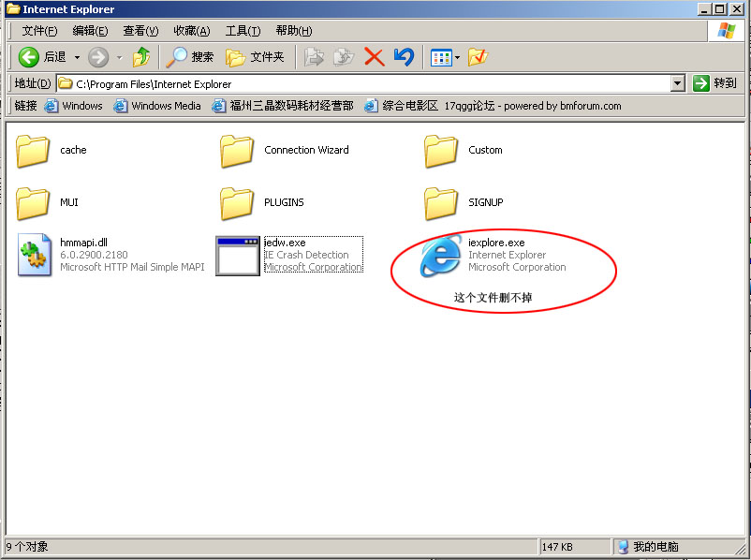Open the 工具(T) menu
This screenshot has width=751, height=560.
(x=243, y=31)
